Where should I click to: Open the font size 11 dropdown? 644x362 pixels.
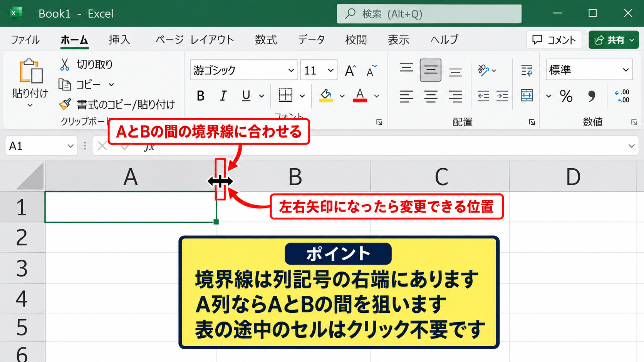tap(330, 70)
